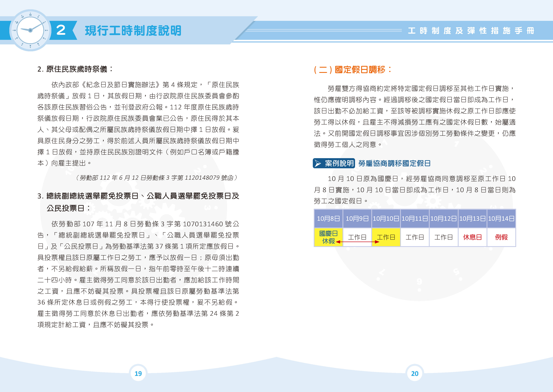Click the line ending 徵得勞工個人之同意
The image size is (553, 392).
[348, 145]
